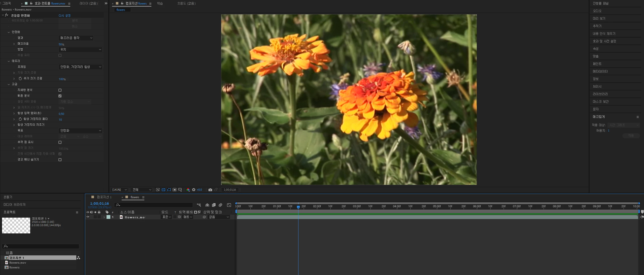This screenshot has height=275, width=644.
Task: Enable motion blur icon in timeline
Action: point(220,205)
